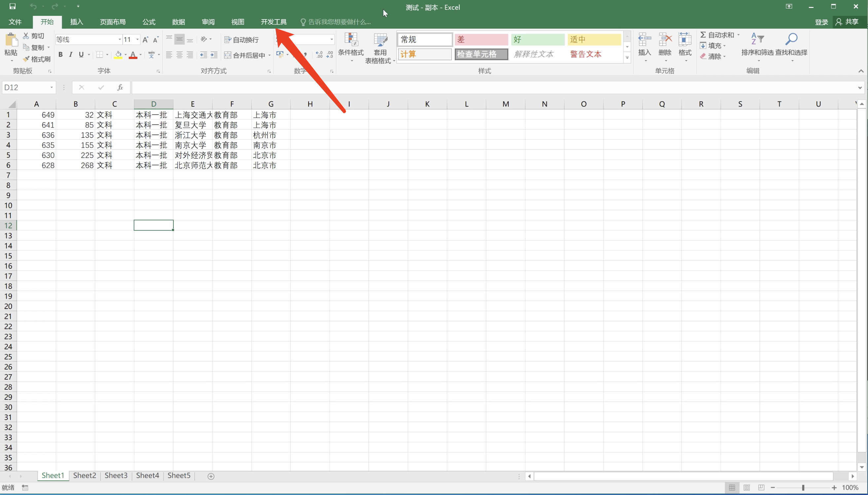Image resolution: width=868 pixels, height=495 pixels.
Task: Open the font name dropdown
Action: (120, 40)
